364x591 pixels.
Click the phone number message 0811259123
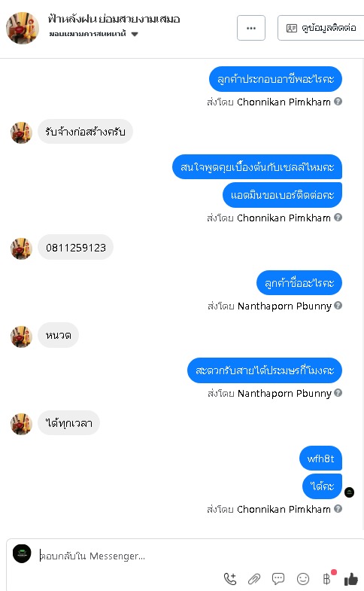(x=76, y=248)
